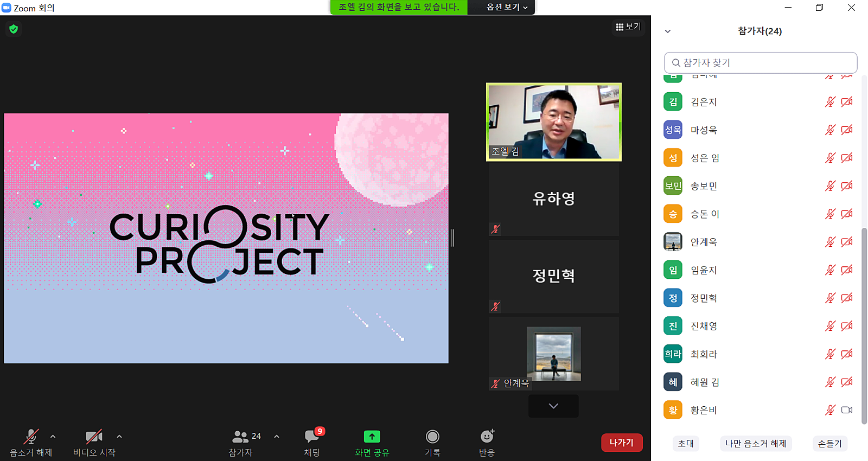The image size is (868, 461).
Task: Select participant 송보민 in the list
Action: (759, 186)
